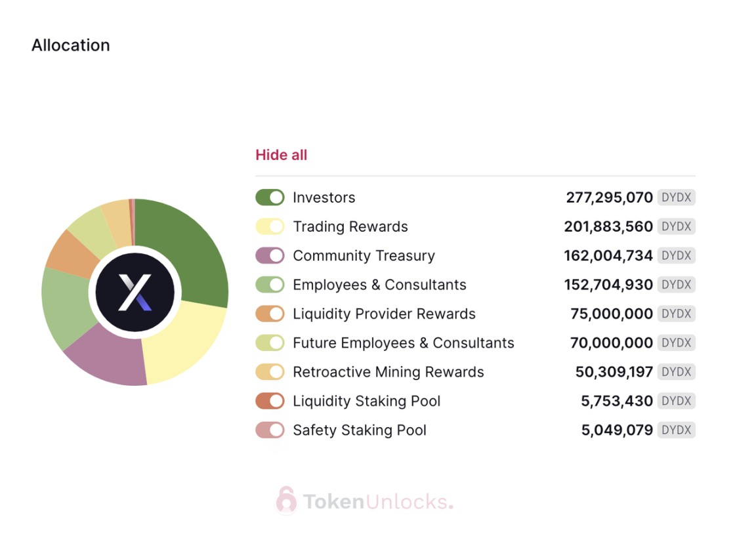Image resolution: width=756 pixels, height=540 pixels.
Task: Click the Safety Staking Pool label
Action: 360,430
